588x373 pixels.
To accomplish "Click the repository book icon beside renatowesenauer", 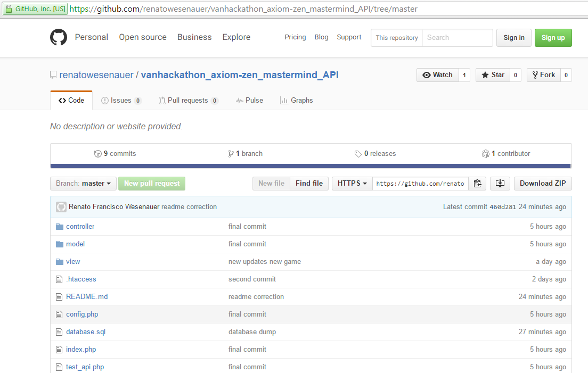I will click(53, 75).
